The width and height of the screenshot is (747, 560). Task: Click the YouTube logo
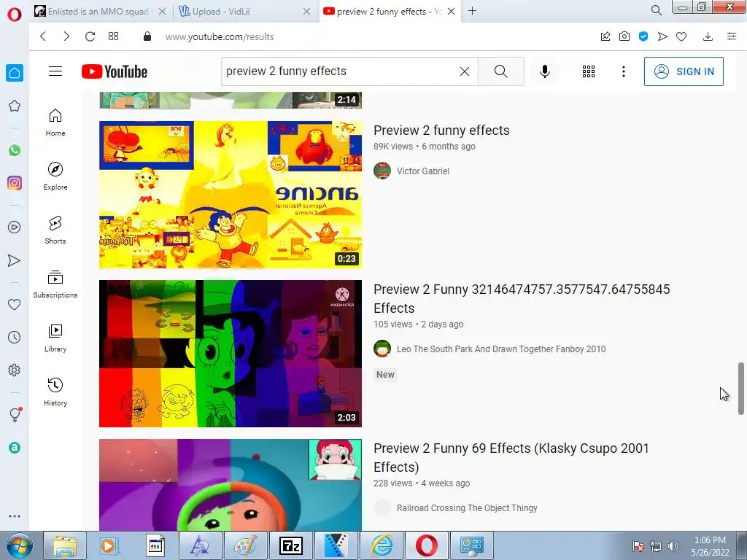(x=115, y=71)
